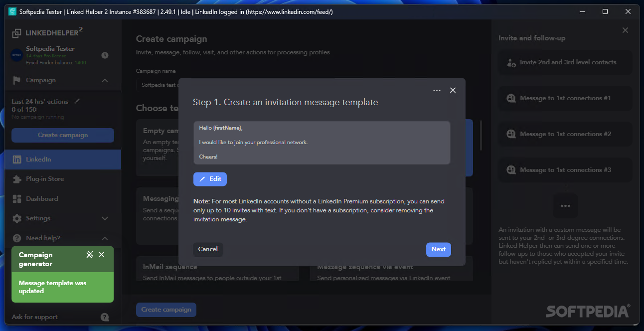Click the Plug-in Store puzzle icon
The image size is (644, 331).
[17, 179]
